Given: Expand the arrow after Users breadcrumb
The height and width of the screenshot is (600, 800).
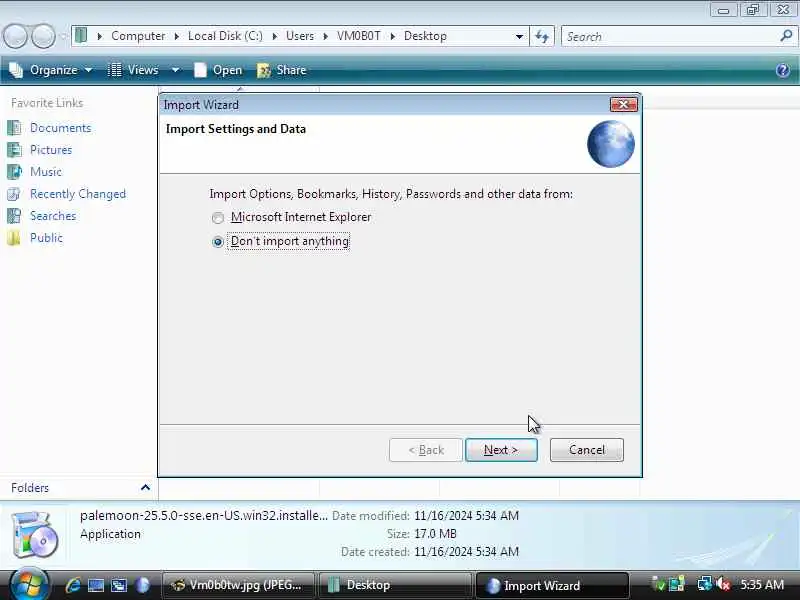Looking at the screenshot, I should (x=326, y=37).
